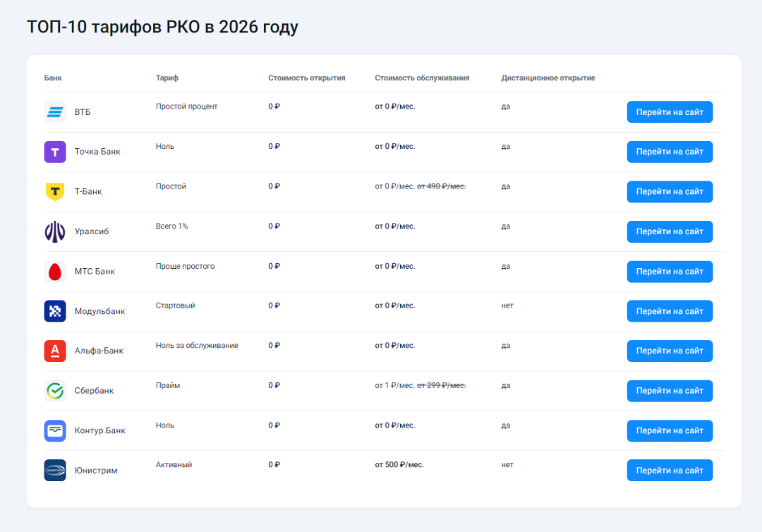This screenshot has height=532, width=762.
Task: Click Перейти на сайт for Уралсиб
Action: 670,231
